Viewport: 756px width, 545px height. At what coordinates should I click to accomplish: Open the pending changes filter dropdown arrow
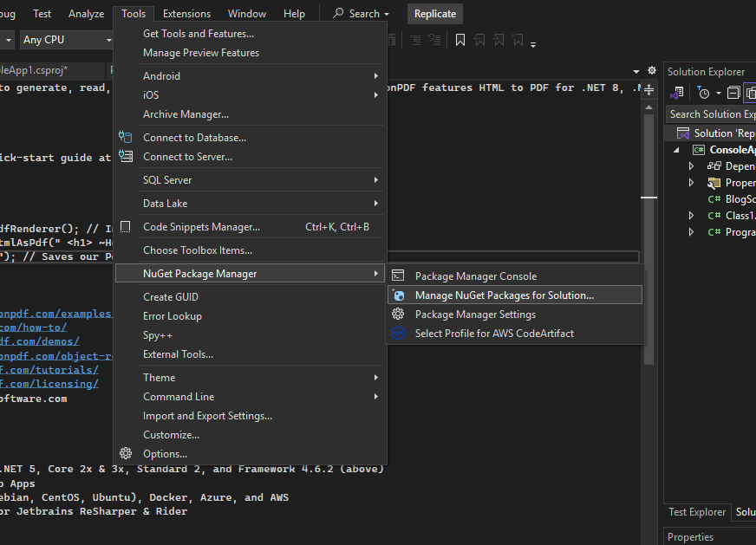(x=719, y=93)
